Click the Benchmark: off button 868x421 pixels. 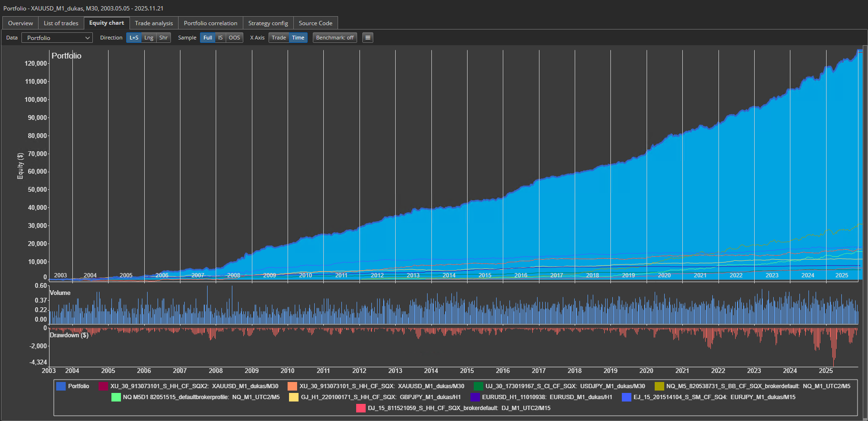[335, 38]
